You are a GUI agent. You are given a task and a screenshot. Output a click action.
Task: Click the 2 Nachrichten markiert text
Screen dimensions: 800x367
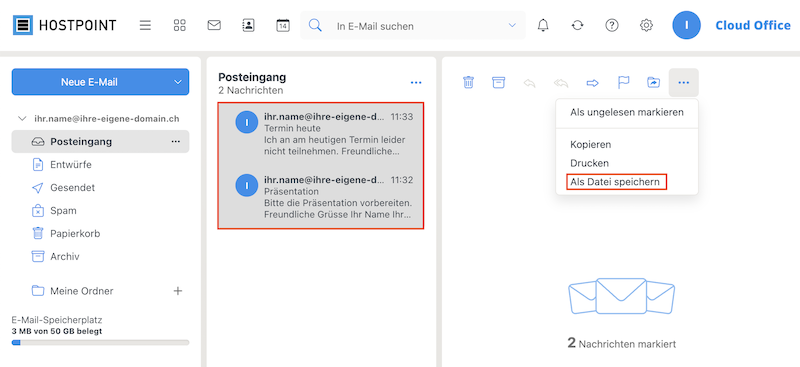pyautogui.click(x=621, y=344)
